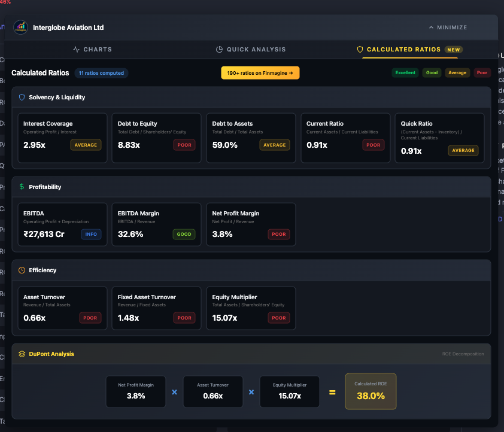Screen dimensions: 504x432
Task: Click the shield icon on the Calculated Ratios tab
Action: point(359,50)
